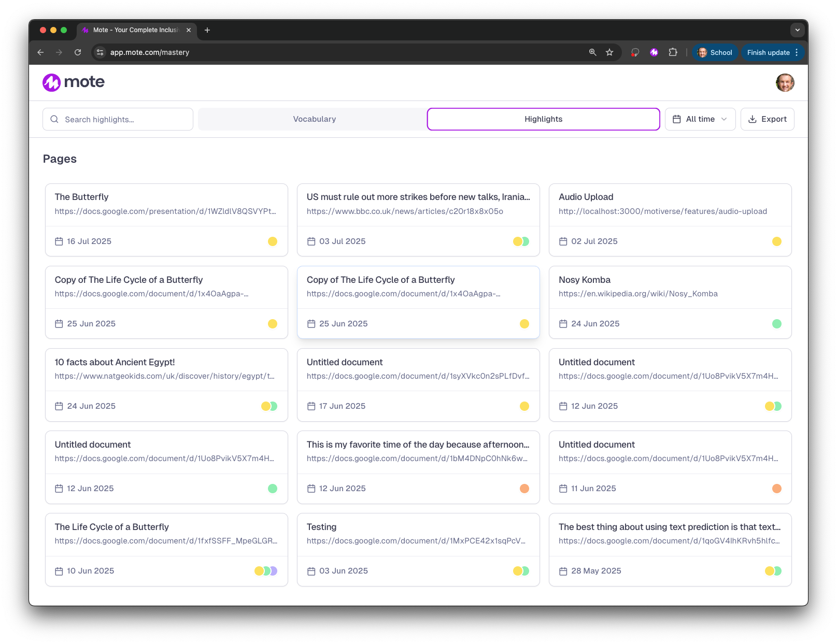Click the calendar icon in the All time filter

pyautogui.click(x=676, y=119)
